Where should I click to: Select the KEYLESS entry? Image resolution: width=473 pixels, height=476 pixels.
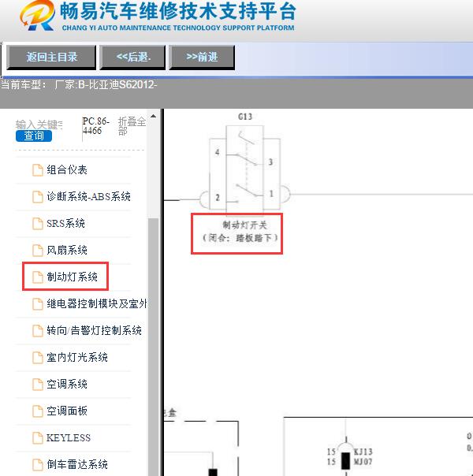69,437
